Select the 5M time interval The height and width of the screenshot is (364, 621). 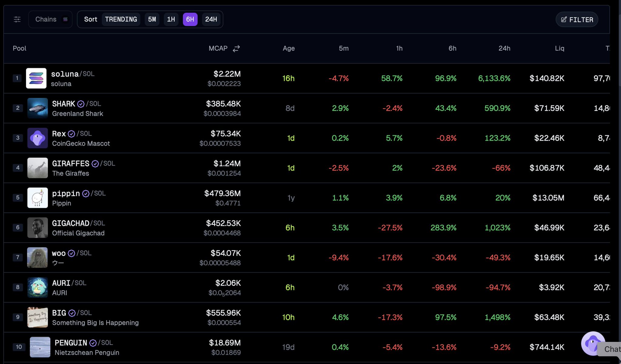152,19
